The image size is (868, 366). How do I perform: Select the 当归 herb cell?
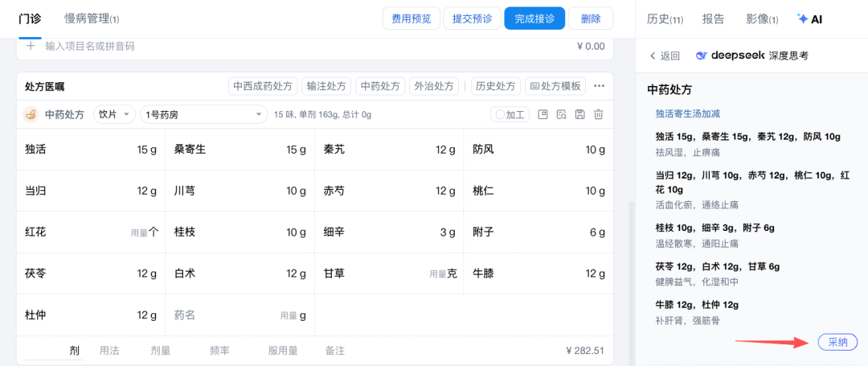91,191
